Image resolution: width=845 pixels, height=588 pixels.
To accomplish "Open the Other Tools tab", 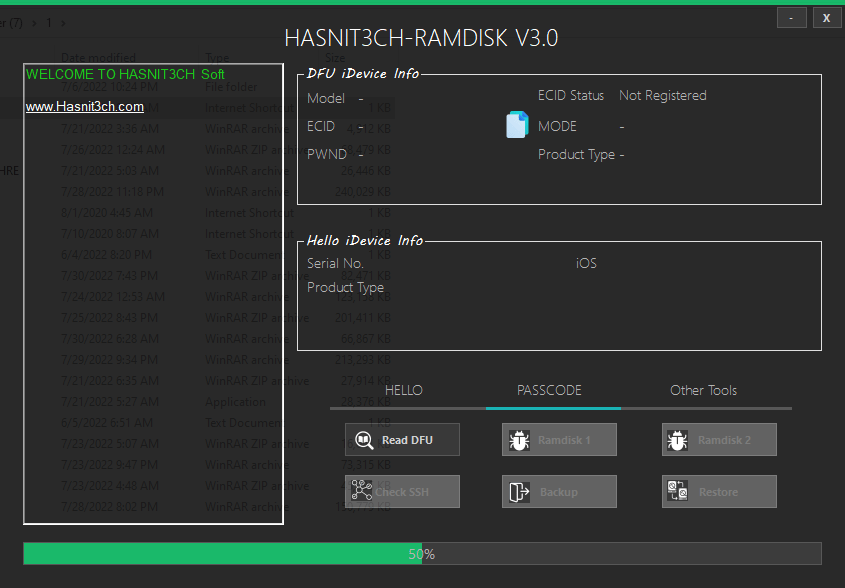I will pyautogui.click(x=703, y=390).
